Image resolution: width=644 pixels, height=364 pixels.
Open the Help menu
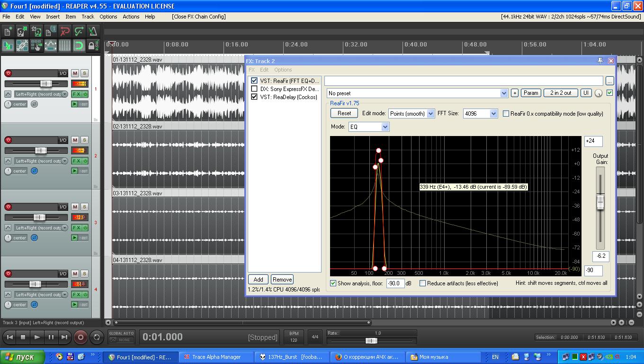coord(150,16)
